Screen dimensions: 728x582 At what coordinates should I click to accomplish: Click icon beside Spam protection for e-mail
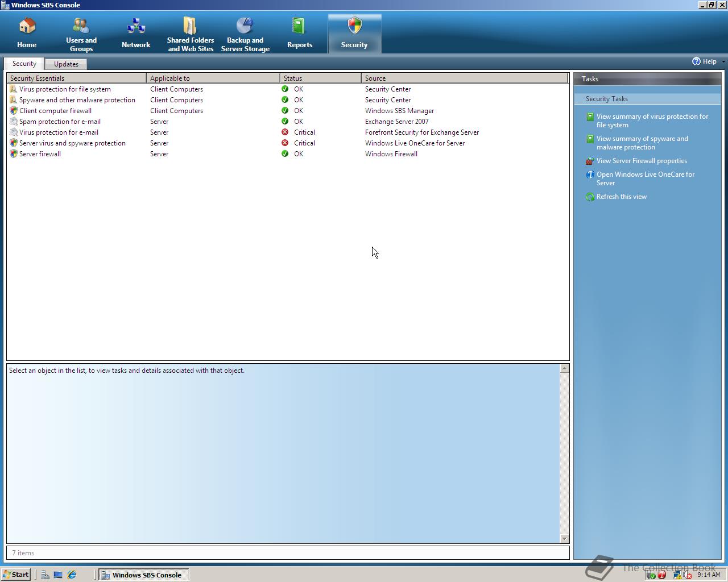pyautogui.click(x=14, y=122)
